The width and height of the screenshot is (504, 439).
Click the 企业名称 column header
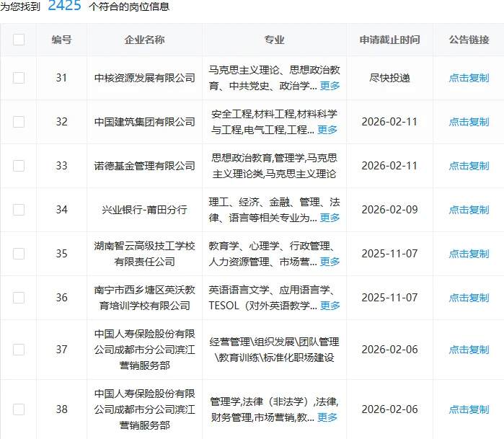pyautogui.click(x=145, y=40)
